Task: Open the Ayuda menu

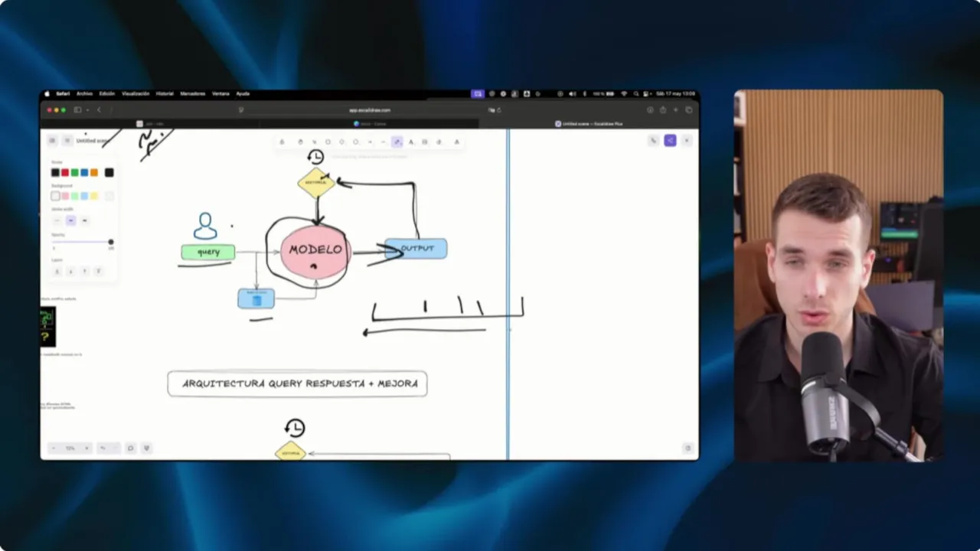Action: 243,93
